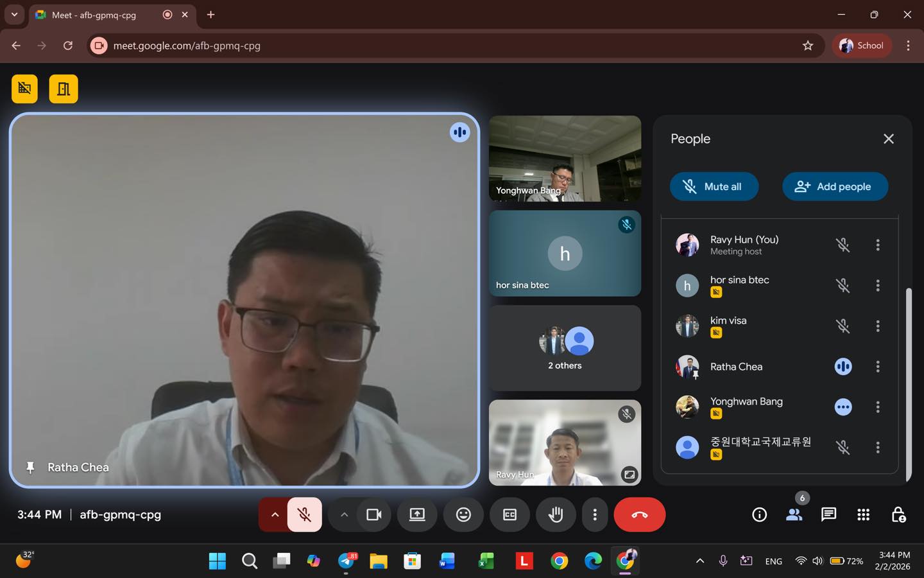924x578 pixels.
Task: Click the People panel scrollbar
Action: pyautogui.click(x=908, y=384)
